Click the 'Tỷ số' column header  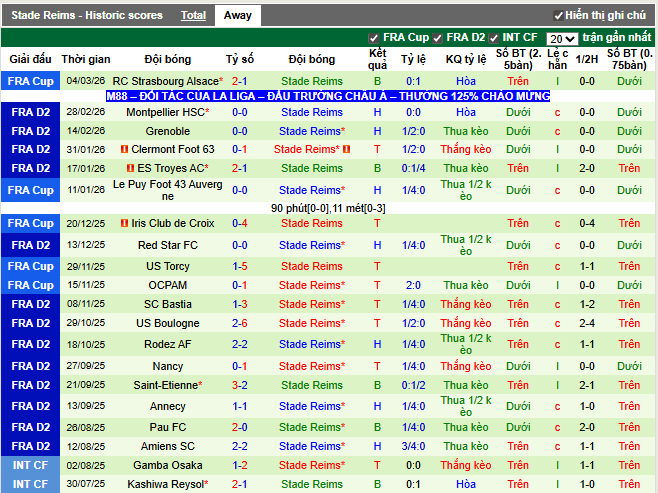[x=240, y=60]
